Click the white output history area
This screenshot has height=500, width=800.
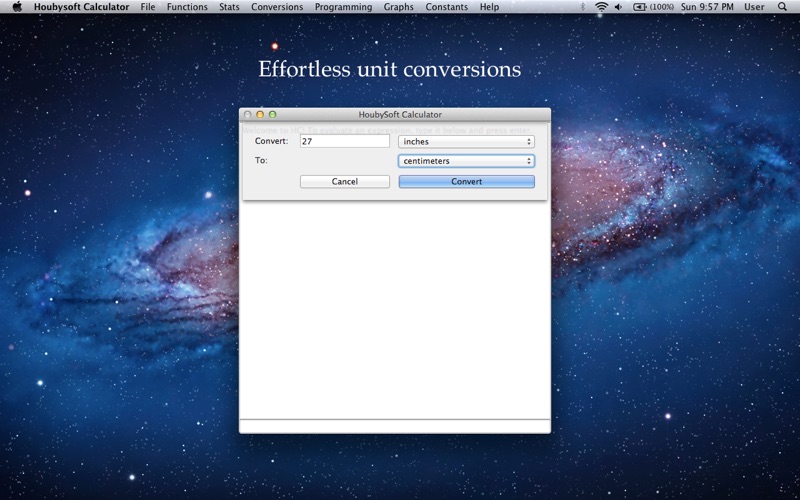[395, 309]
